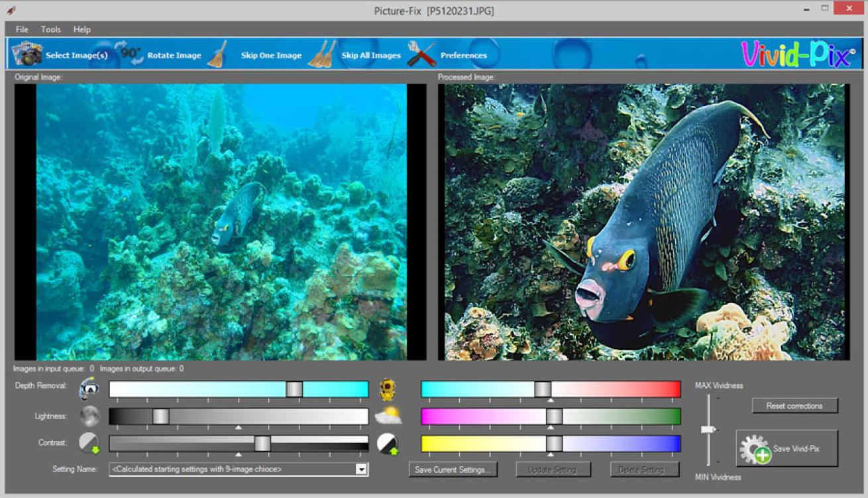Click the deep-sea diver helmet icon
Viewport: 868px width, 498px height.
(x=388, y=390)
